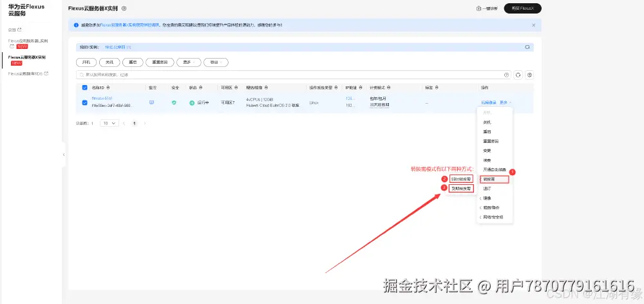
Task: Toggle the select-all checkbox in table header
Action: click(84, 88)
